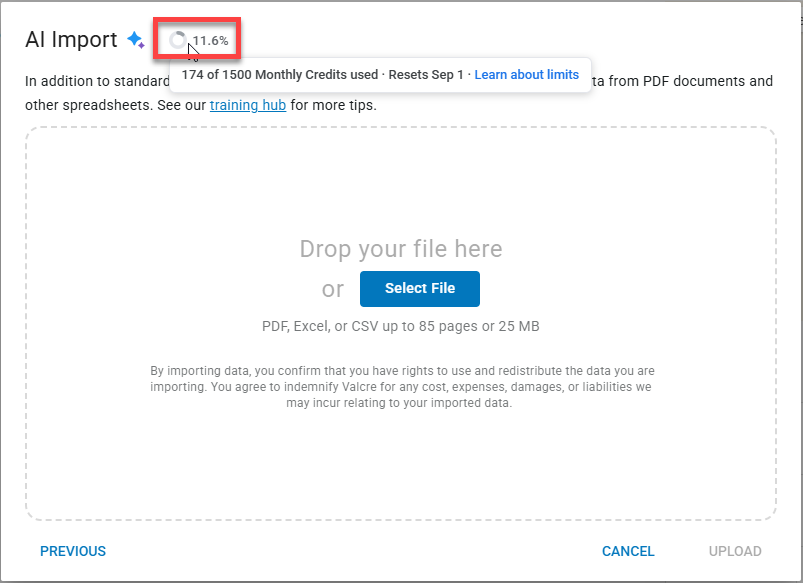
Task: Click the "other spreadsheets. See our" text
Action: point(115,105)
